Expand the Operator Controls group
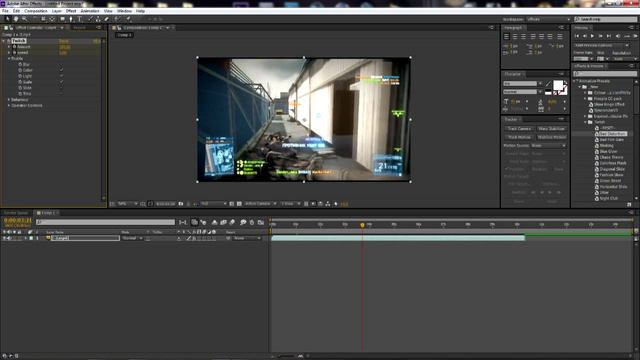The width and height of the screenshot is (640, 360). coord(9,105)
